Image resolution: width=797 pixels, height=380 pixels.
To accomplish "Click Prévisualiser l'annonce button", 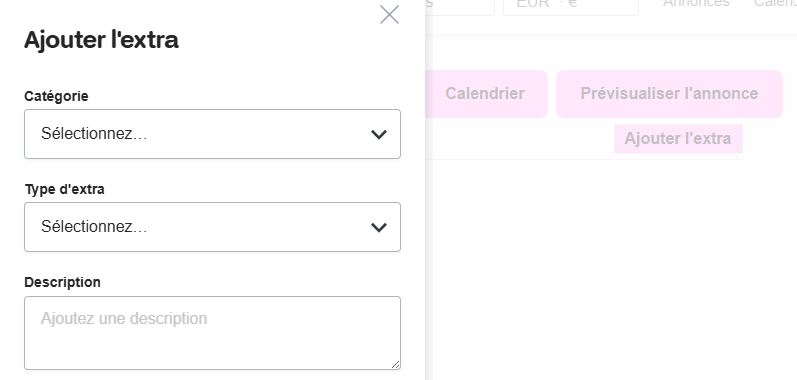I will tap(669, 94).
